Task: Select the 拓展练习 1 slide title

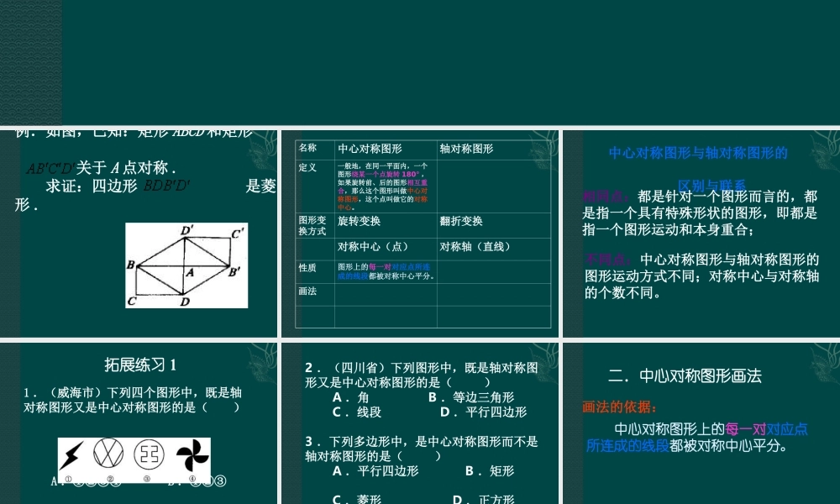Action: (x=139, y=365)
